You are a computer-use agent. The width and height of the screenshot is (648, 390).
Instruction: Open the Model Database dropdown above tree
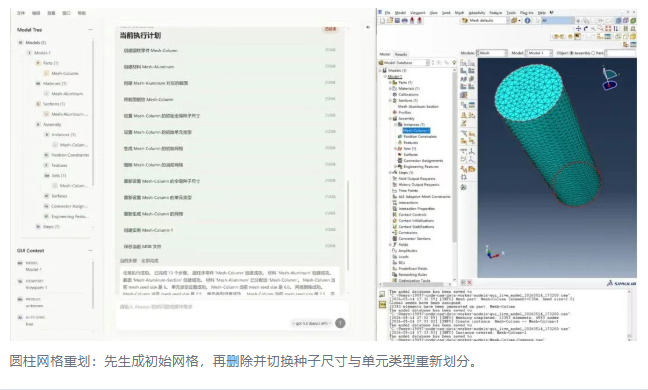(x=405, y=62)
